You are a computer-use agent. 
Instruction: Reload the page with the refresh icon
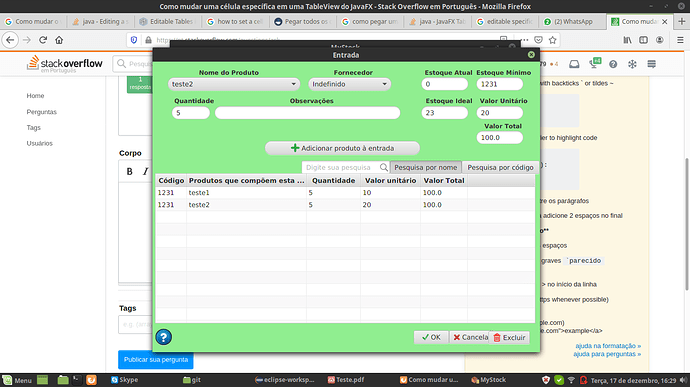click(43, 40)
